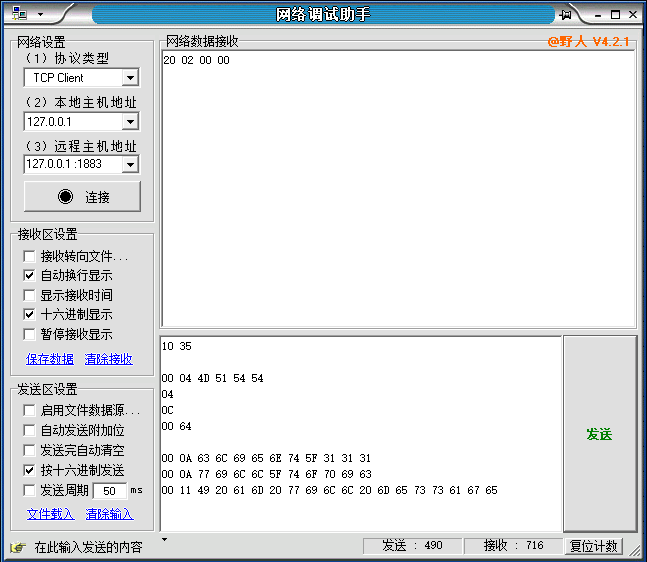The image size is (647, 562).
Task: Click the '10 35' line in send area
Action: click(x=177, y=346)
